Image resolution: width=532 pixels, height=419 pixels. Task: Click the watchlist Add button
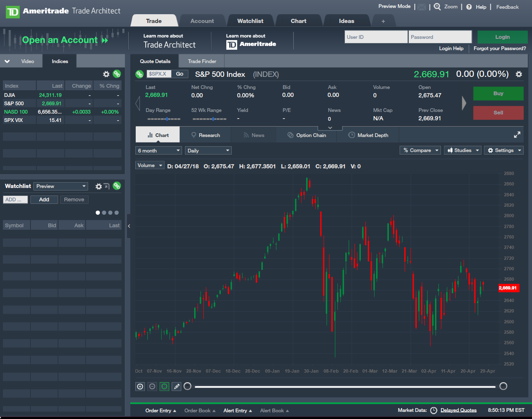44,200
